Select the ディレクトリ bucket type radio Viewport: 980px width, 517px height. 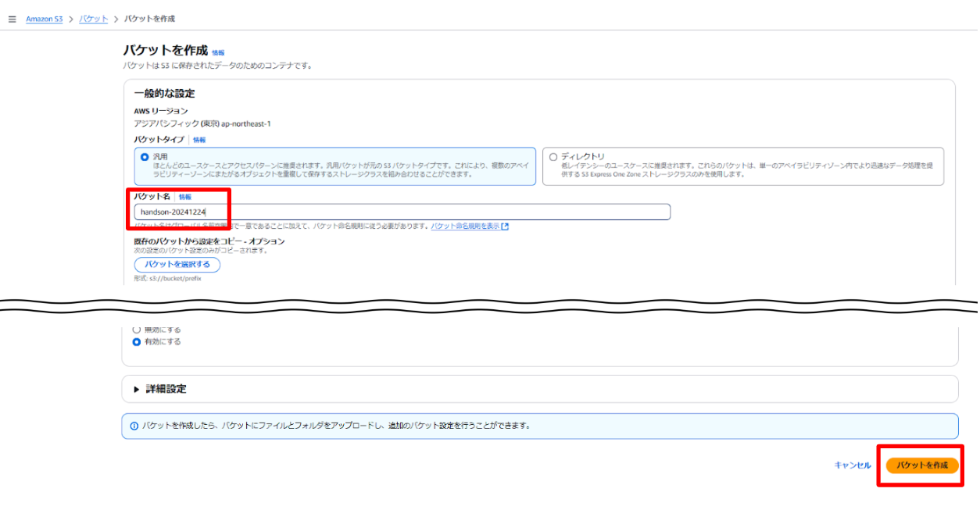553,157
